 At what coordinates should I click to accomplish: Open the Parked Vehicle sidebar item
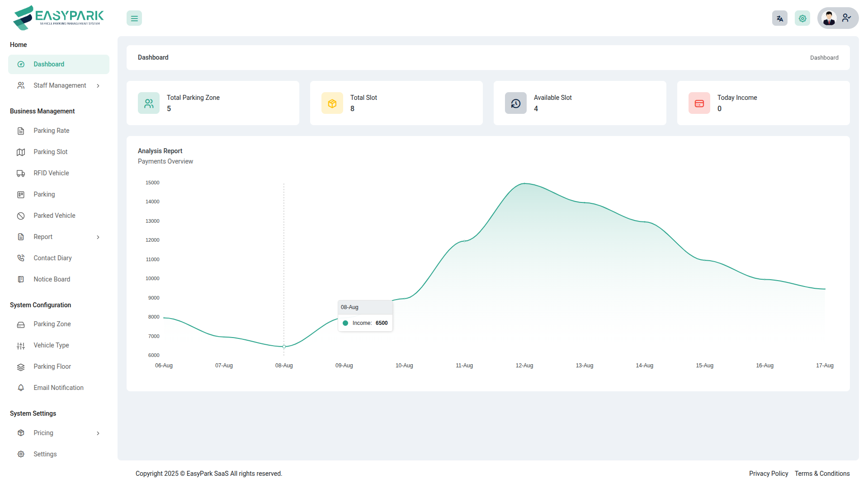[54, 216]
